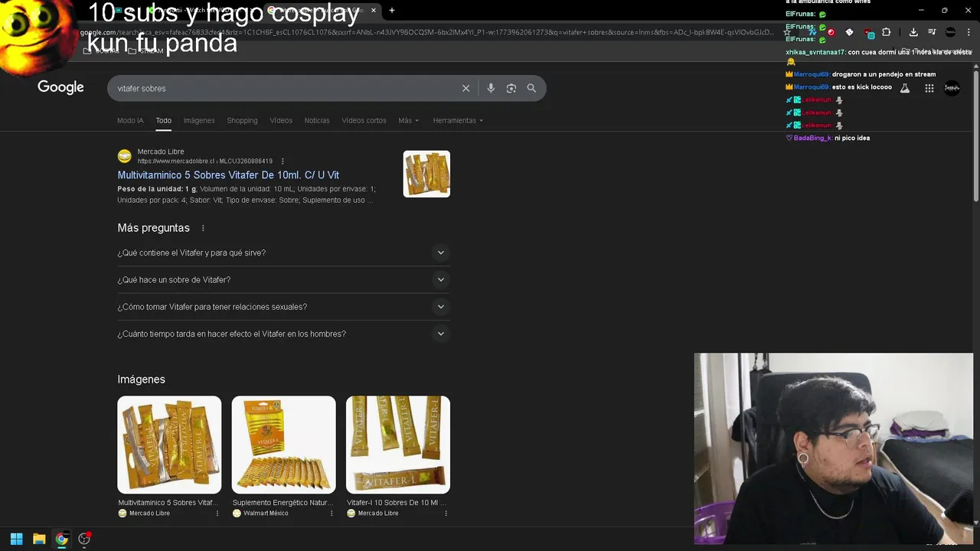Submit search with the magnifying glass icon
The image size is (980, 551).
click(531, 88)
